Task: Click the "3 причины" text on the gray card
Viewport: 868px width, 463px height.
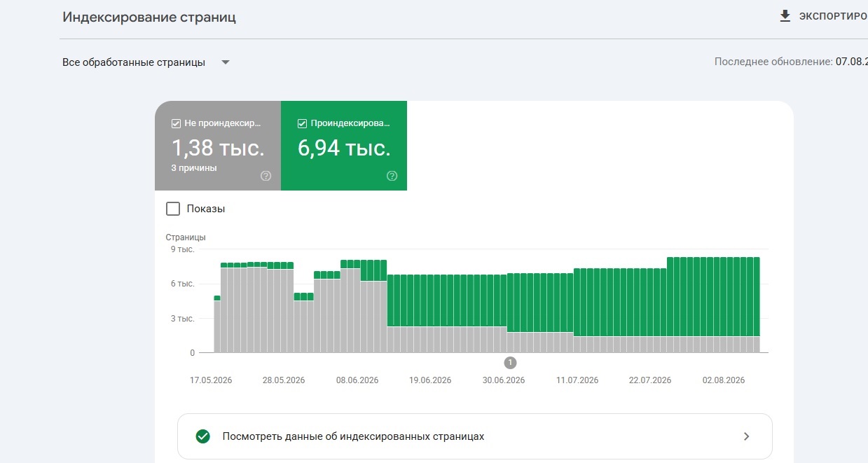Action: click(x=194, y=168)
